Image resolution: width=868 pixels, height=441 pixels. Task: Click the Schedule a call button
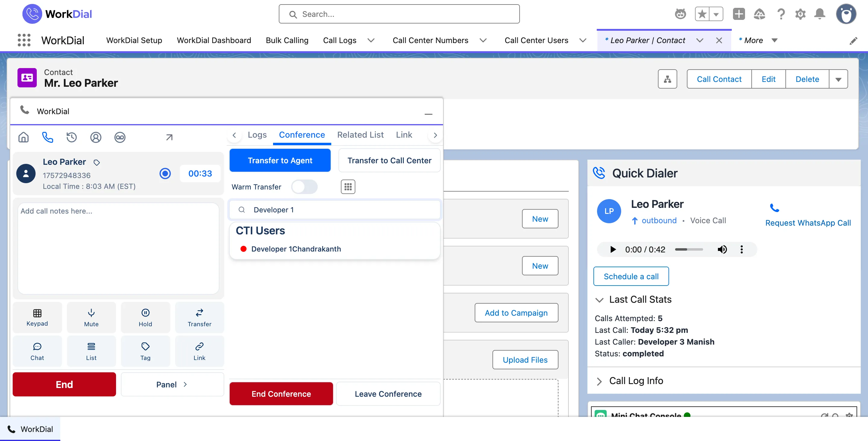point(631,276)
